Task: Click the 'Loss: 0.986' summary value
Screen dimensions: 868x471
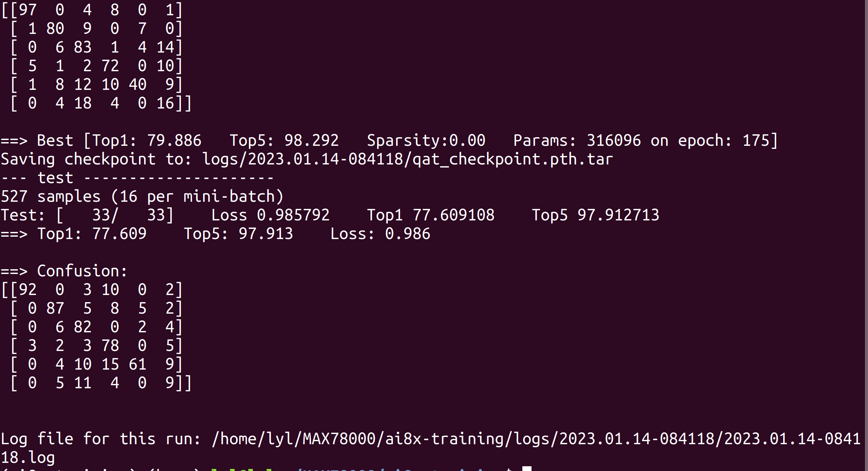Action: pos(380,234)
